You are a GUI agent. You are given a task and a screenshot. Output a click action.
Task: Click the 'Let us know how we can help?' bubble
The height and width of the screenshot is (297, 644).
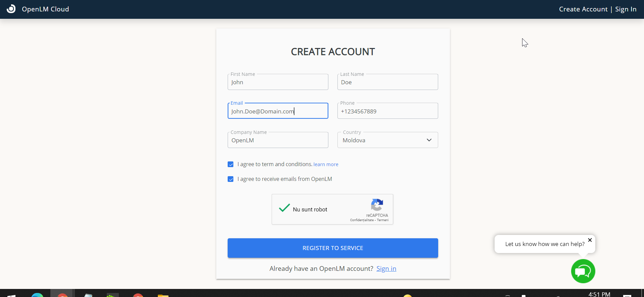(x=544, y=244)
